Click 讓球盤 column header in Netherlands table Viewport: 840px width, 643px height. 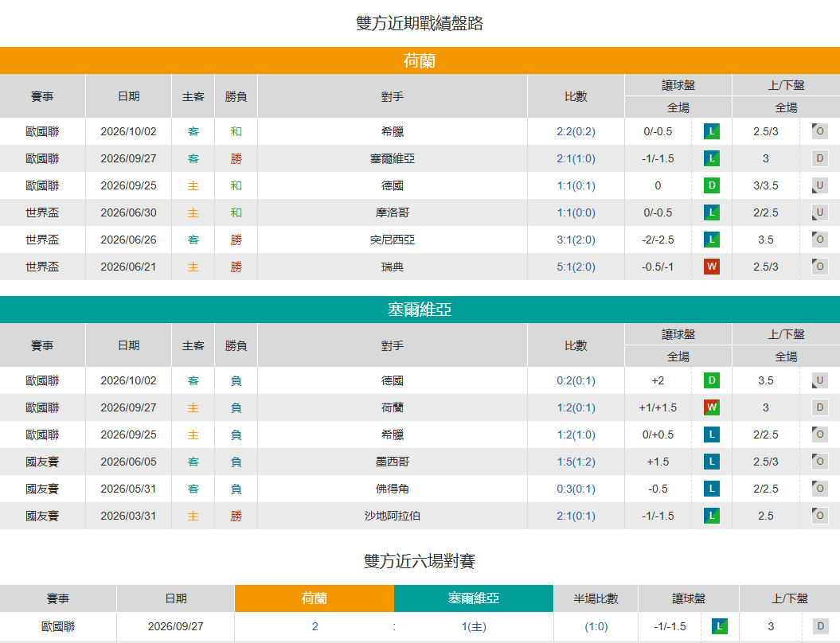tap(678, 85)
